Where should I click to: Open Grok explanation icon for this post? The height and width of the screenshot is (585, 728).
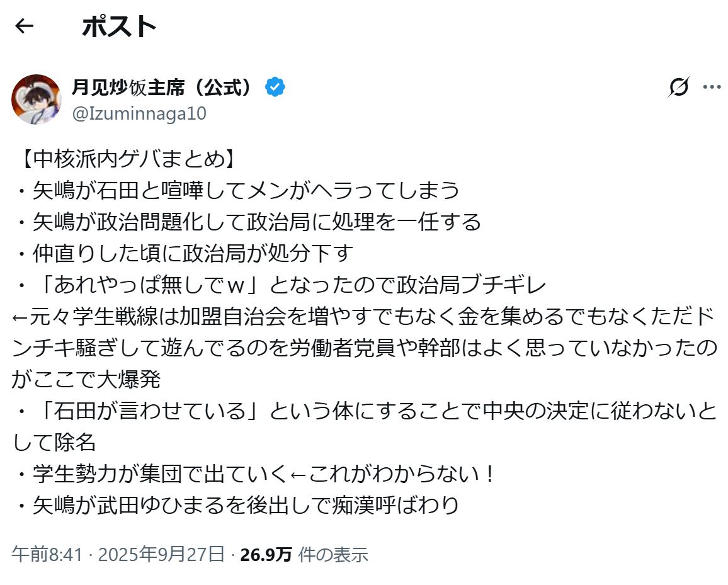(678, 87)
